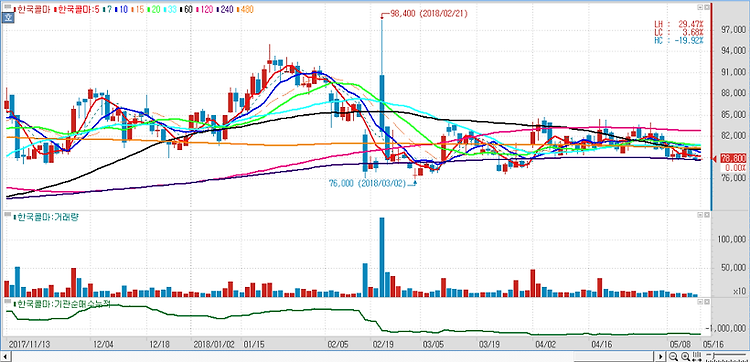Image resolution: width=750 pixels, height=362 pixels.
Task: Collapse the institutional net buying pane
Action: pos(699,302)
